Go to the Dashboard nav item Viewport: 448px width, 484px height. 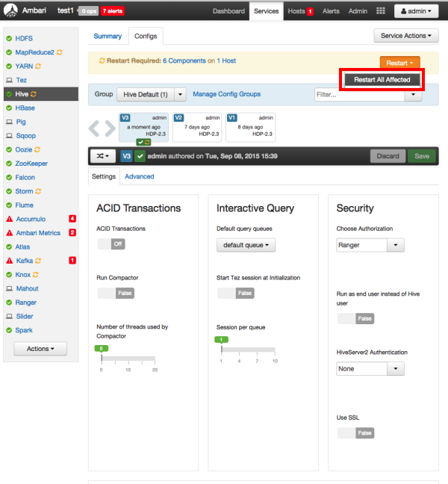[x=228, y=11]
